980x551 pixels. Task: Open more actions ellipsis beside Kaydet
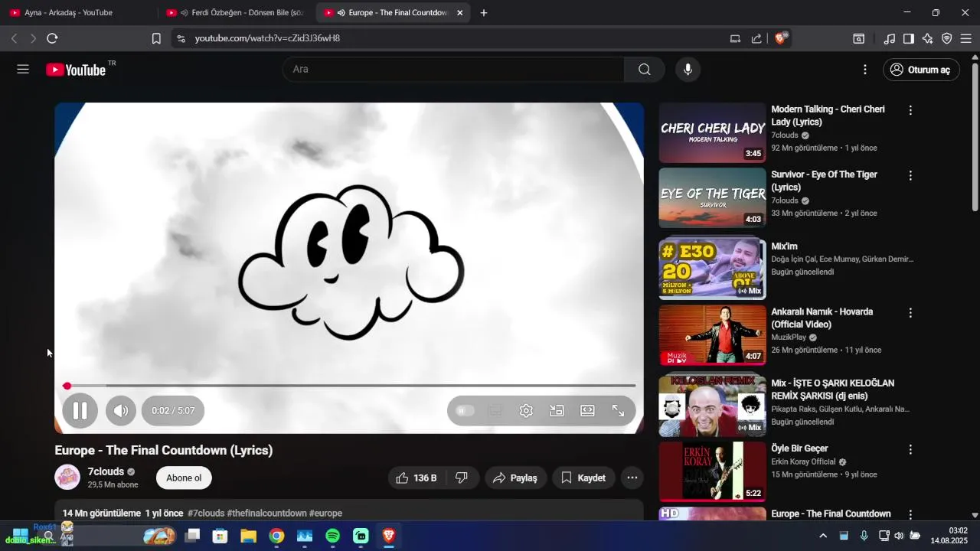pyautogui.click(x=632, y=478)
